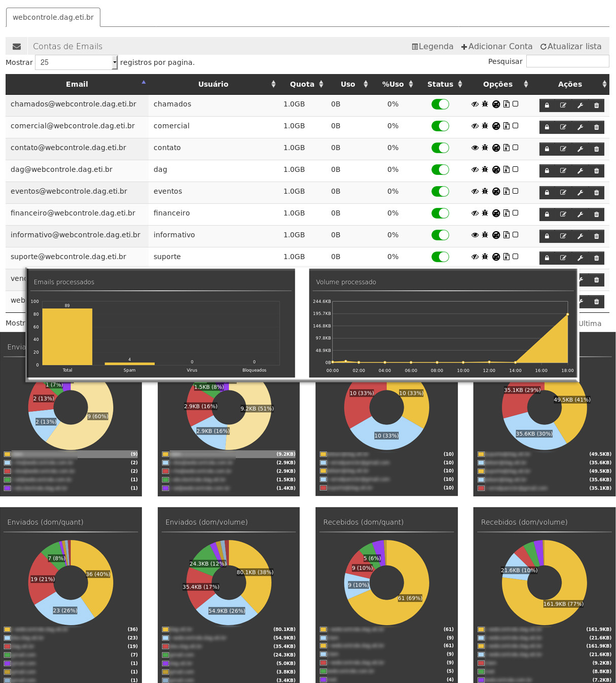Tick the checkbox in the comercial row

pyautogui.click(x=516, y=126)
